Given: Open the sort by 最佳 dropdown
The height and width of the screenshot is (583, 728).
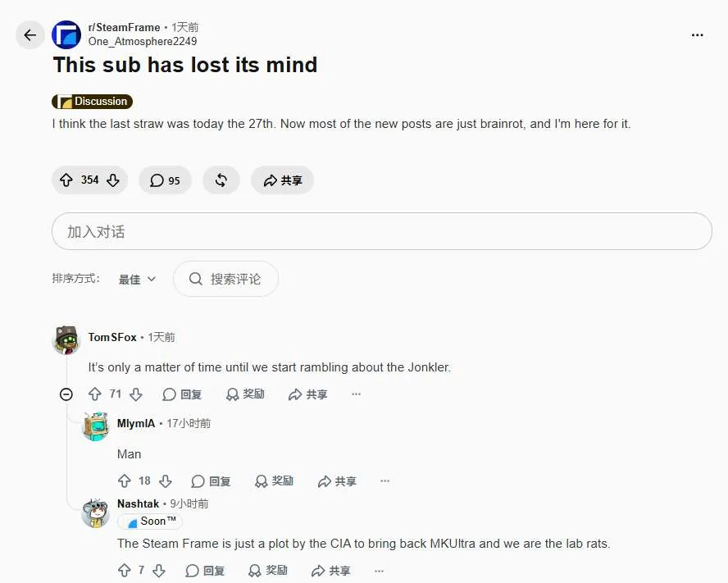Looking at the screenshot, I should [x=137, y=279].
